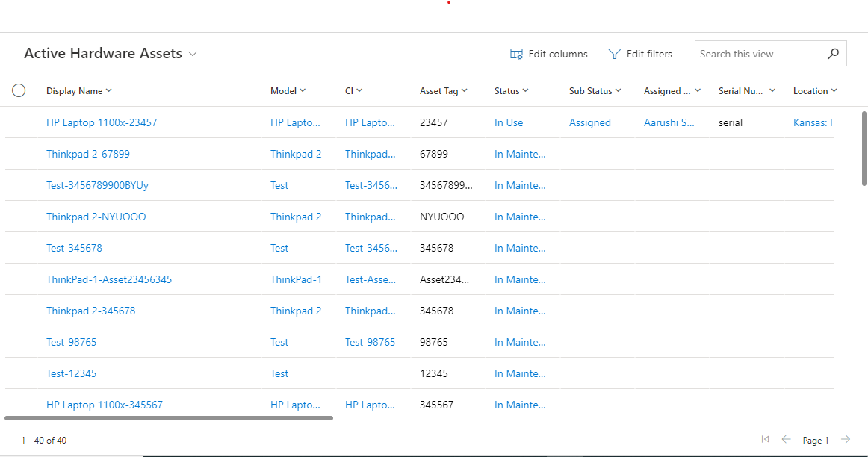The height and width of the screenshot is (457, 868).
Task: Open Assigned sub status link
Action: pyautogui.click(x=590, y=122)
